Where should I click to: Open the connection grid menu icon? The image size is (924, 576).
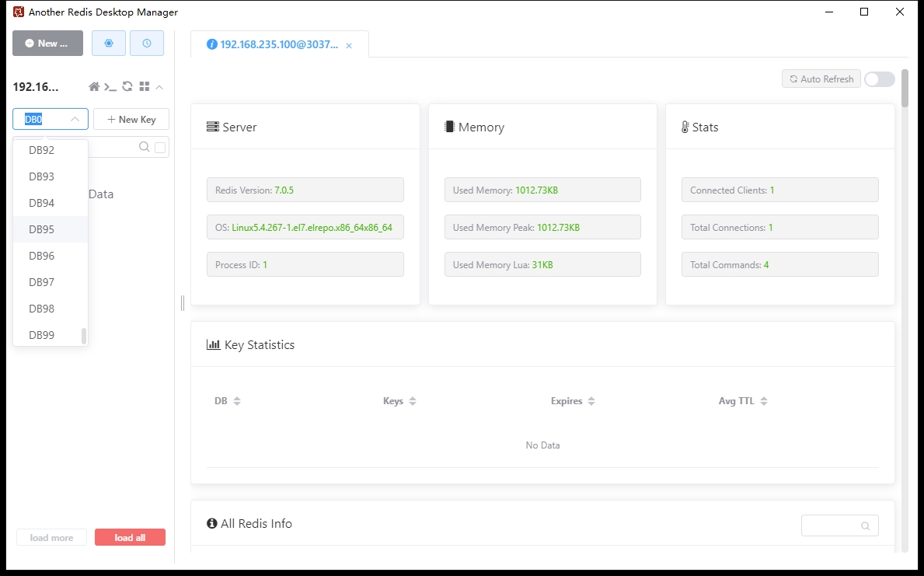(x=144, y=87)
